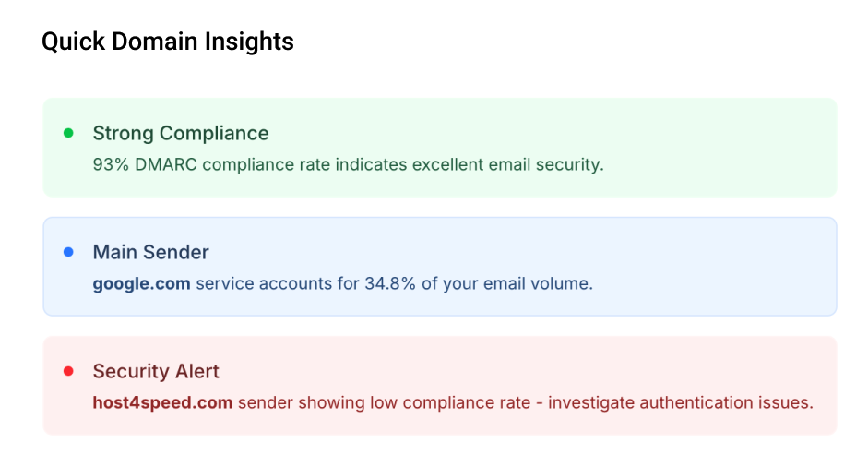
Task: Select the Strong Compliance heading
Action: pyautogui.click(x=181, y=133)
